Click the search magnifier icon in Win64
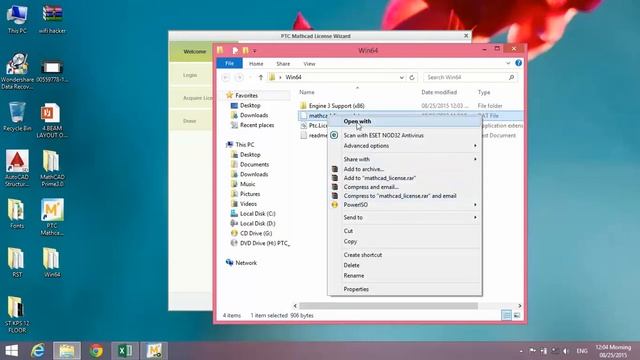 click(511, 77)
